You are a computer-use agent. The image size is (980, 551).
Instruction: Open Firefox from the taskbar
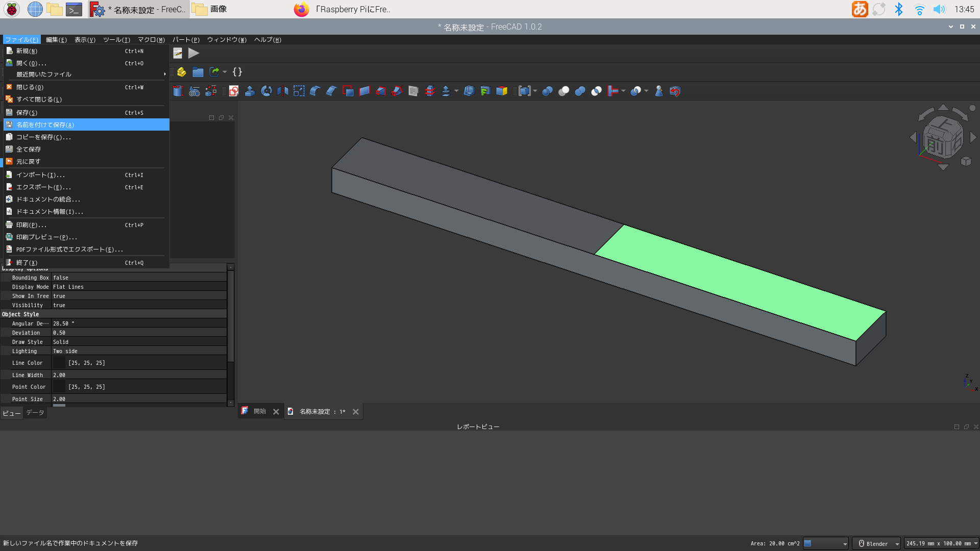pyautogui.click(x=302, y=9)
